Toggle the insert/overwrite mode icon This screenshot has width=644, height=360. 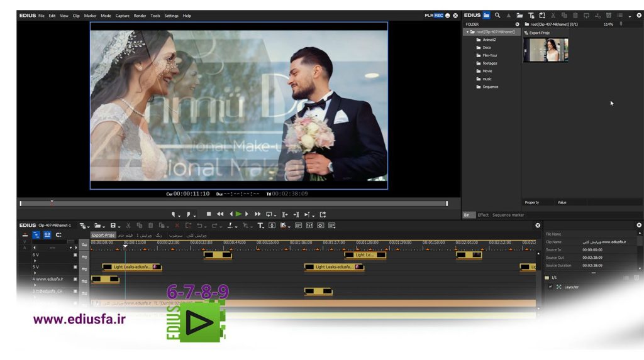click(25, 235)
